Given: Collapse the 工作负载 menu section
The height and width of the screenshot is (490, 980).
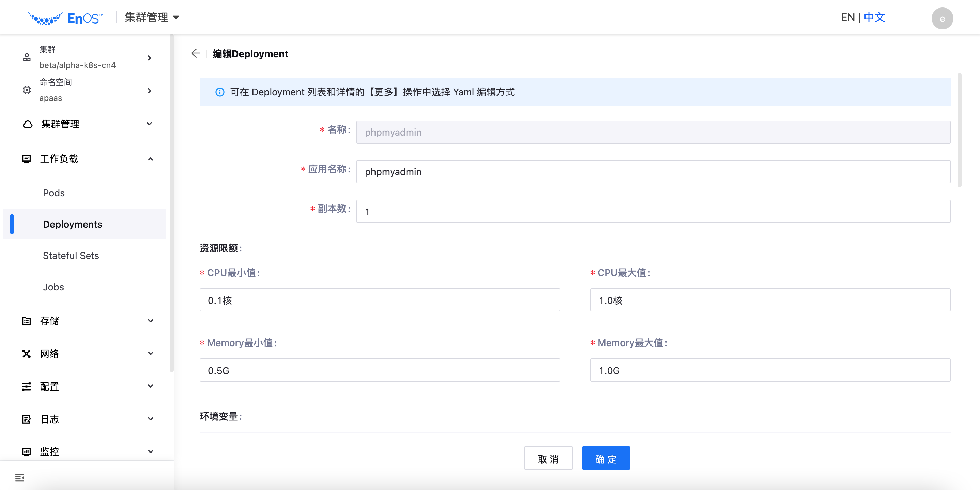Looking at the screenshot, I should point(150,159).
